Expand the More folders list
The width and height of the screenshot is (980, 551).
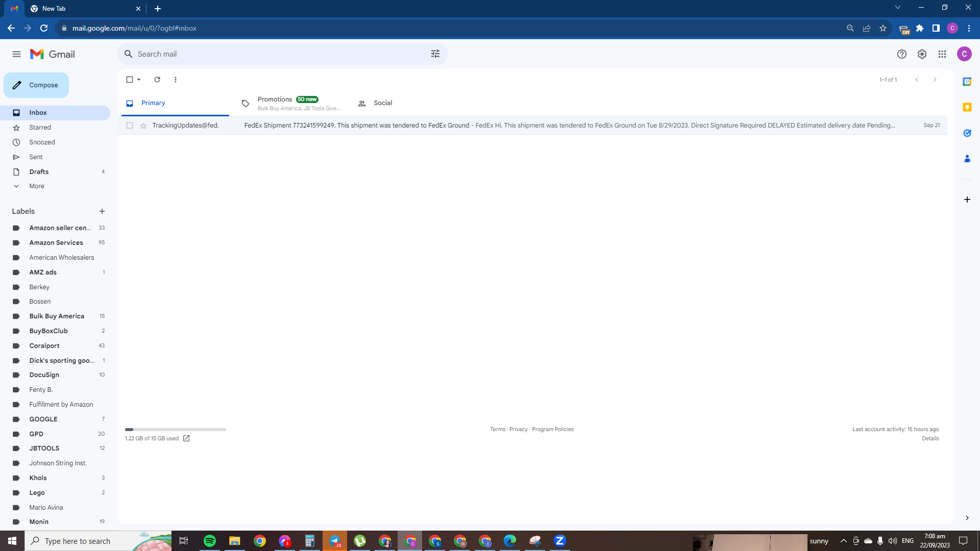coord(55,186)
